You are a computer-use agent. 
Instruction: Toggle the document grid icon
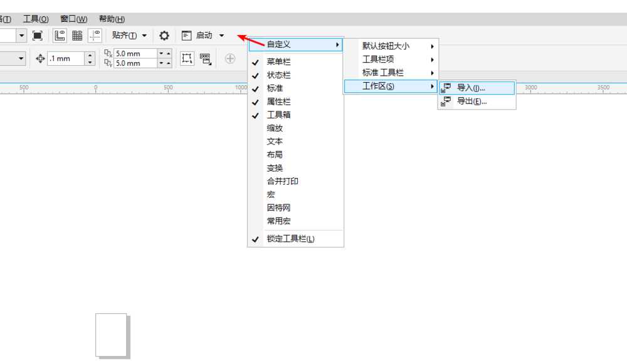coord(77,35)
